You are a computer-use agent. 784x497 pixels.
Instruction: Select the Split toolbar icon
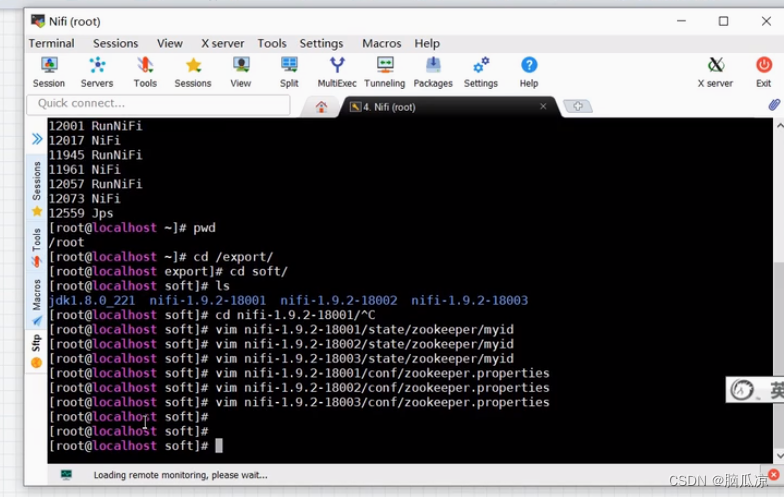[289, 72]
